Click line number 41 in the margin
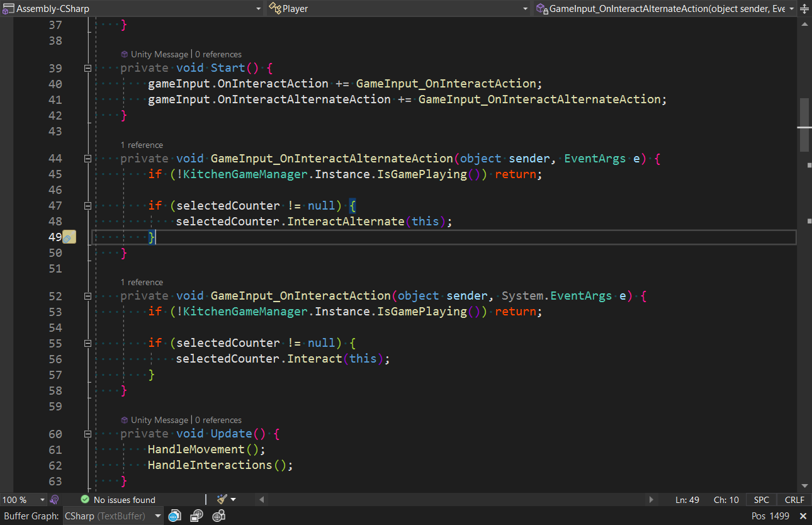Screen dimensions: 812x525 point(55,99)
